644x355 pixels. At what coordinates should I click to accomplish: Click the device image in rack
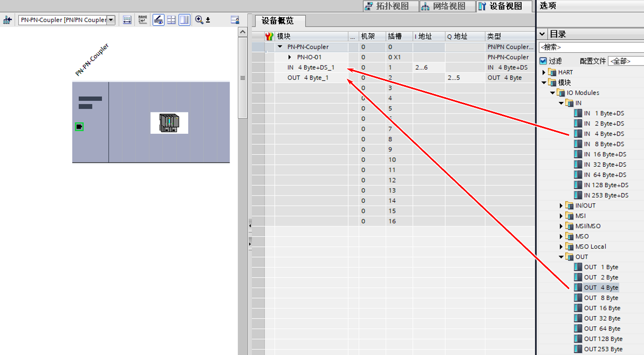tap(169, 123)
